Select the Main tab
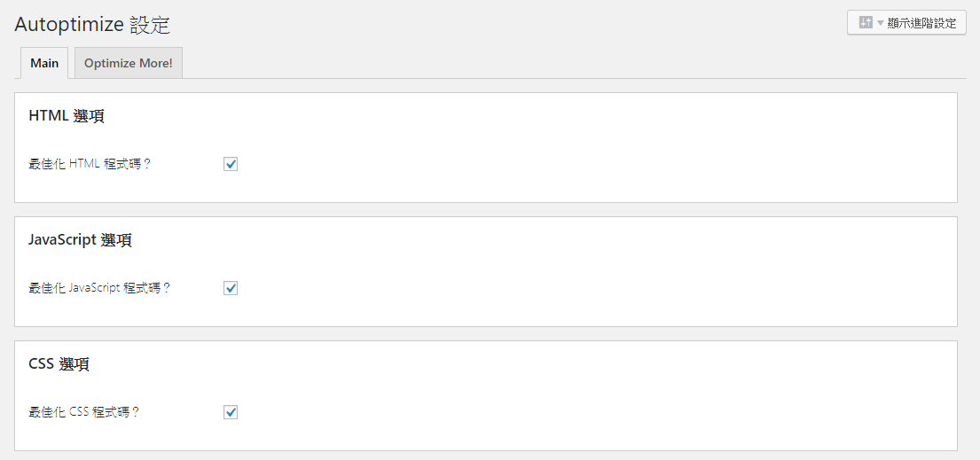This screenshot has height=460, width=980. tap(44, 63)
